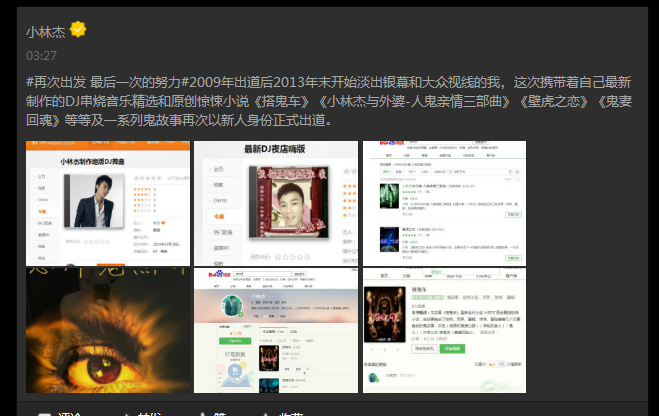View the Baidu author profile page thumbnail
Screen dimensions: 659x416
point(276,330)
